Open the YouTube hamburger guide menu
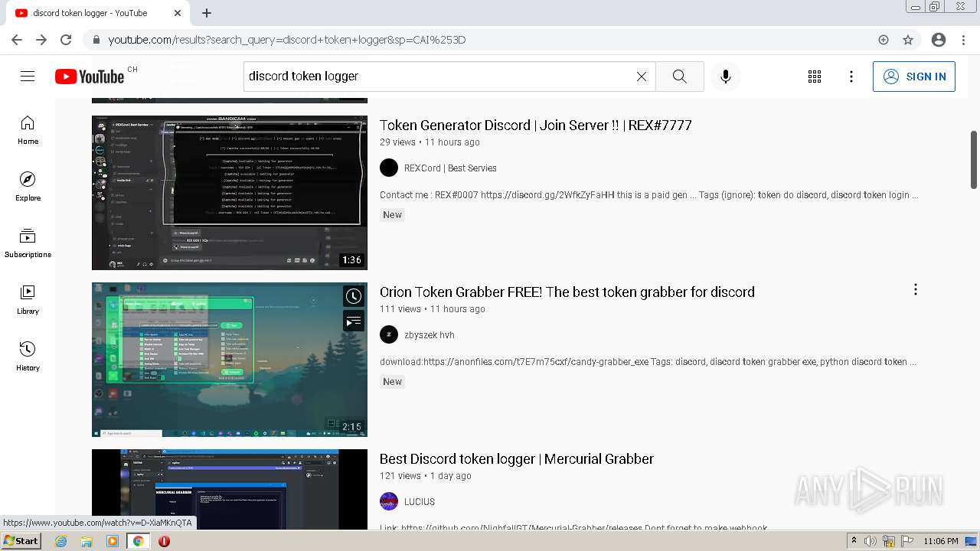980x551 pixels. 28,77
